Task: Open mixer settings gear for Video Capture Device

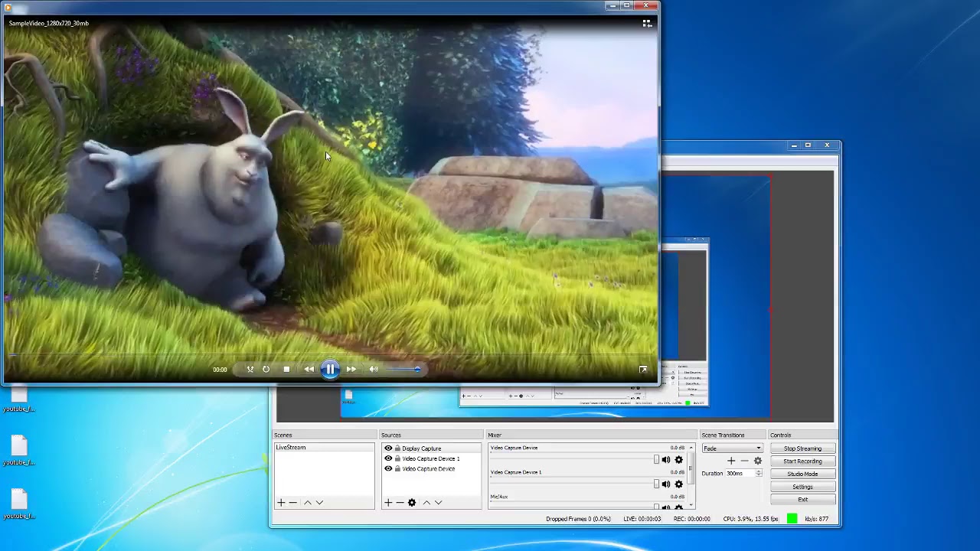Action: pyautogui.click(x=678, y=460)
